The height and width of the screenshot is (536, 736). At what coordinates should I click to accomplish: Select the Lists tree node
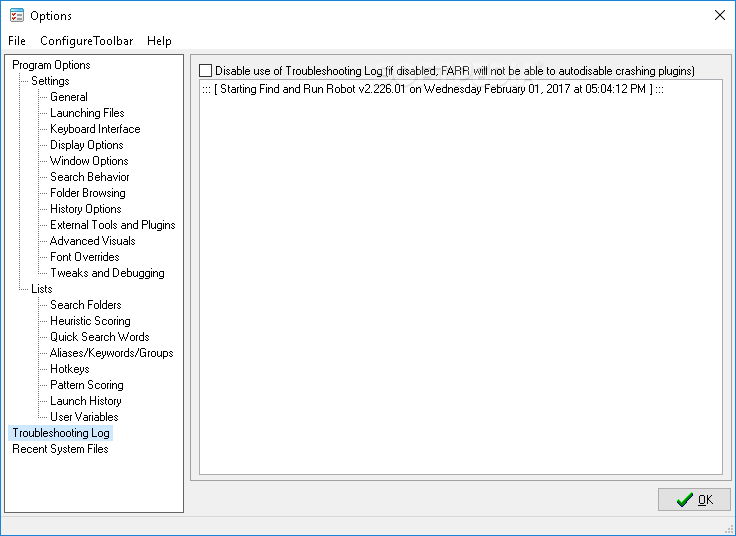[x=42, y=289]
